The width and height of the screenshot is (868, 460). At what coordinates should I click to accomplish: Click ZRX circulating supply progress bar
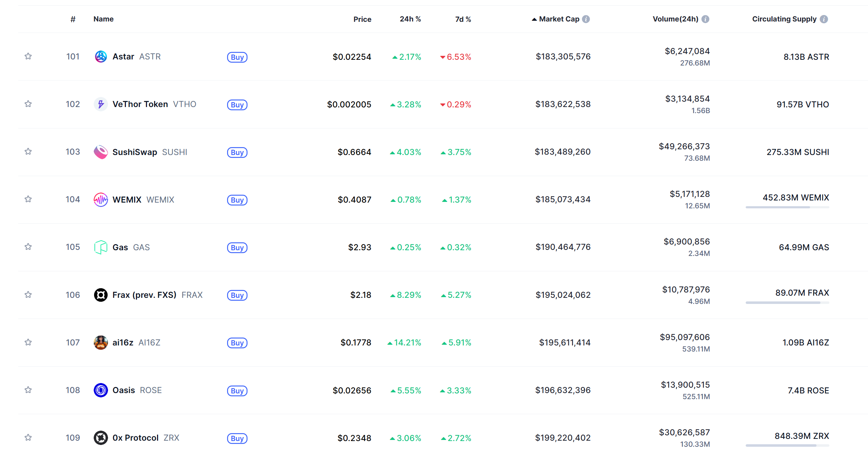pos(787,446)
